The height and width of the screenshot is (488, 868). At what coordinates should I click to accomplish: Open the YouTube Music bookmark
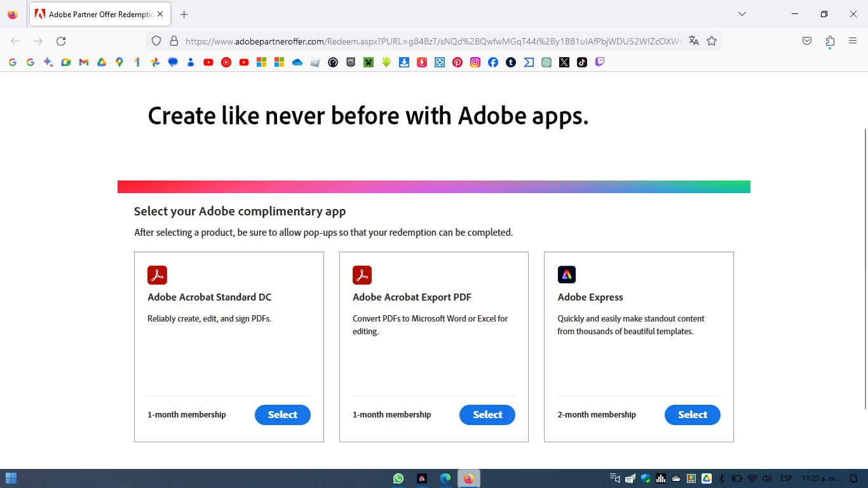pyautogui.click(x=226, y=62)
